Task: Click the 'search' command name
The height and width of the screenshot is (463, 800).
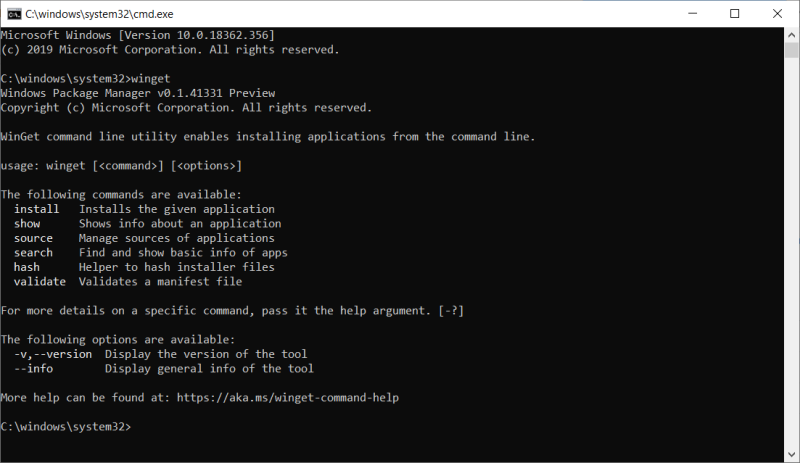Action: [33, 253]
